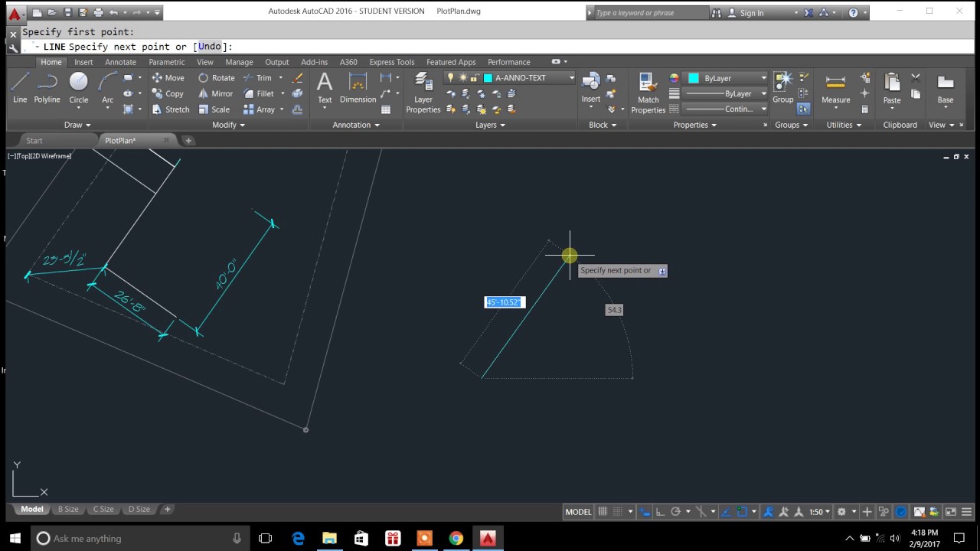Screen dimensions: 980x551
Task: Toggle polar tracking in status bar
Action: 676,512
